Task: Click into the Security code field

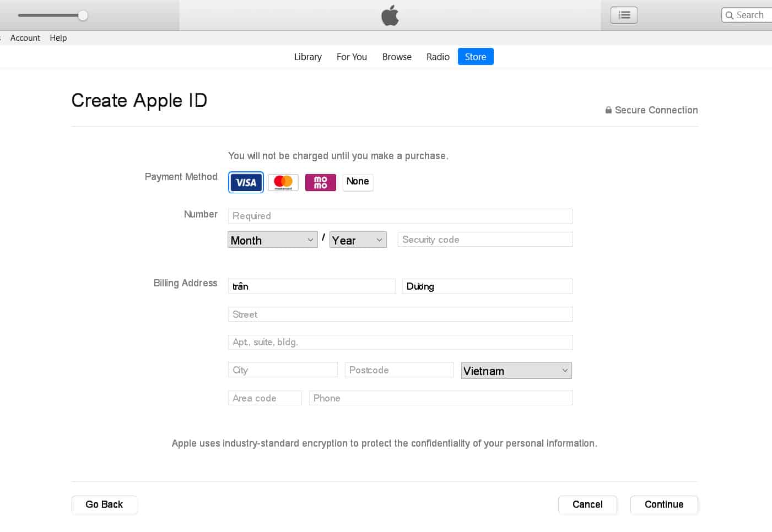Action: [485, 240]
